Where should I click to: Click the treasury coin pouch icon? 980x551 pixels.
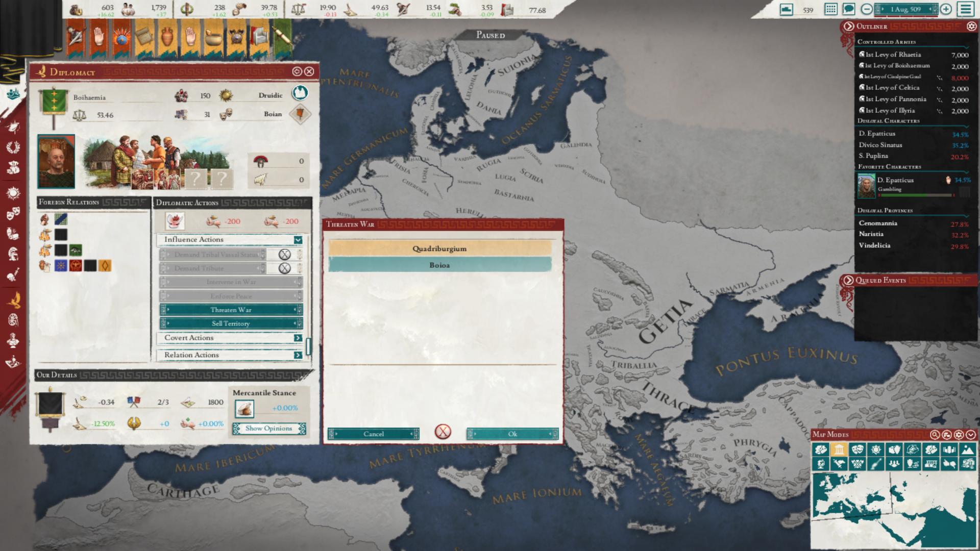[x=77, y=9]
